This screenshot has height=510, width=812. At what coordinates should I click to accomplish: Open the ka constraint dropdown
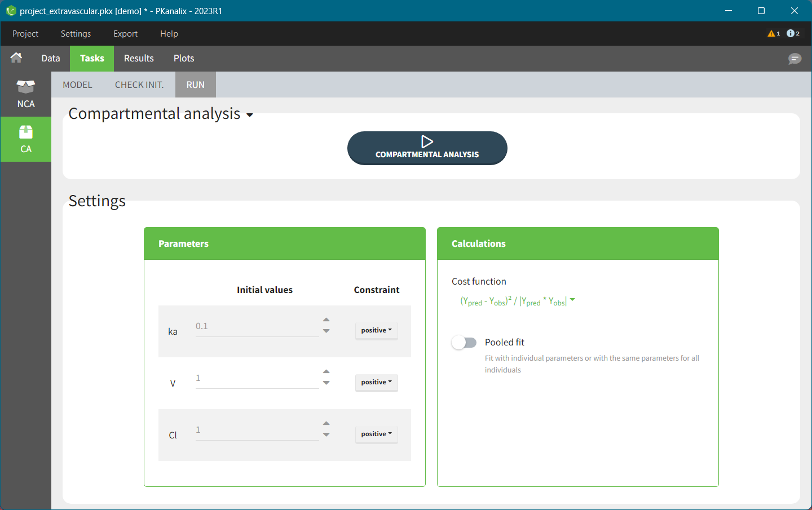[x=376, y=331]
